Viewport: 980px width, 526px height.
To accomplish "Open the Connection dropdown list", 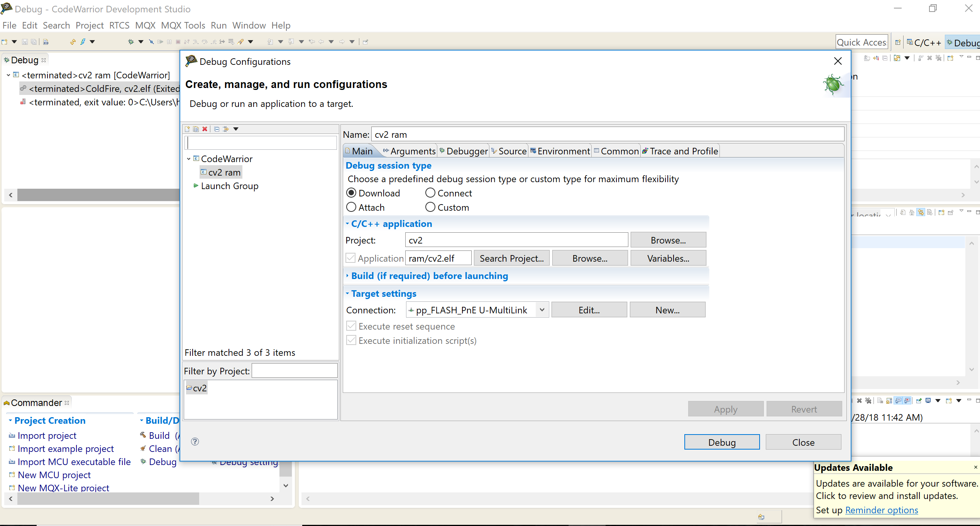I will click(x=542, y=310).
